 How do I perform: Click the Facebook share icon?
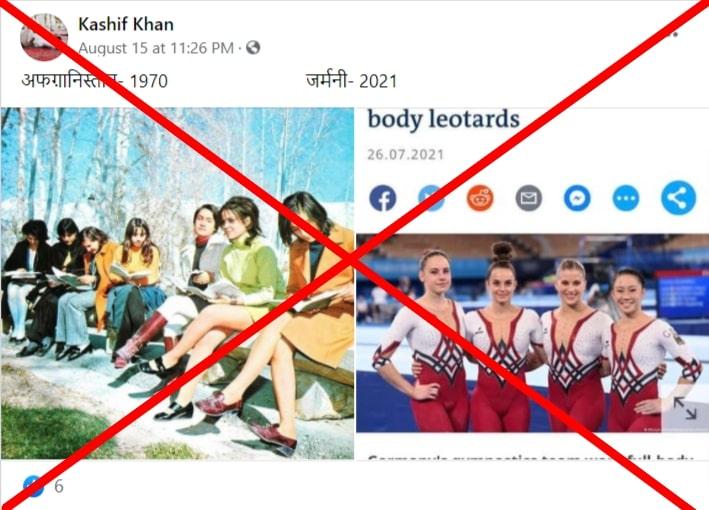[x=383, y=198]
